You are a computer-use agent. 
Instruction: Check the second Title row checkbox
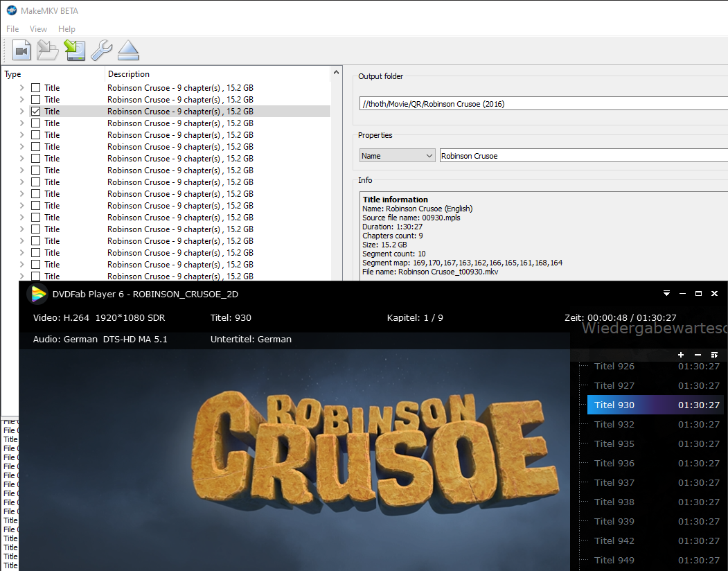(36, 100)
